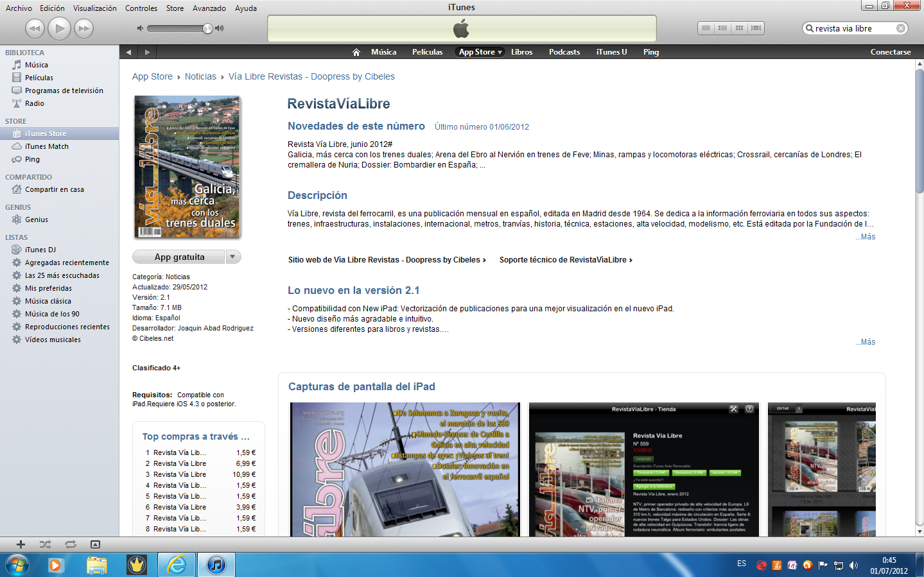Toggle repeat icon in bottom bar

click(70, 544)
